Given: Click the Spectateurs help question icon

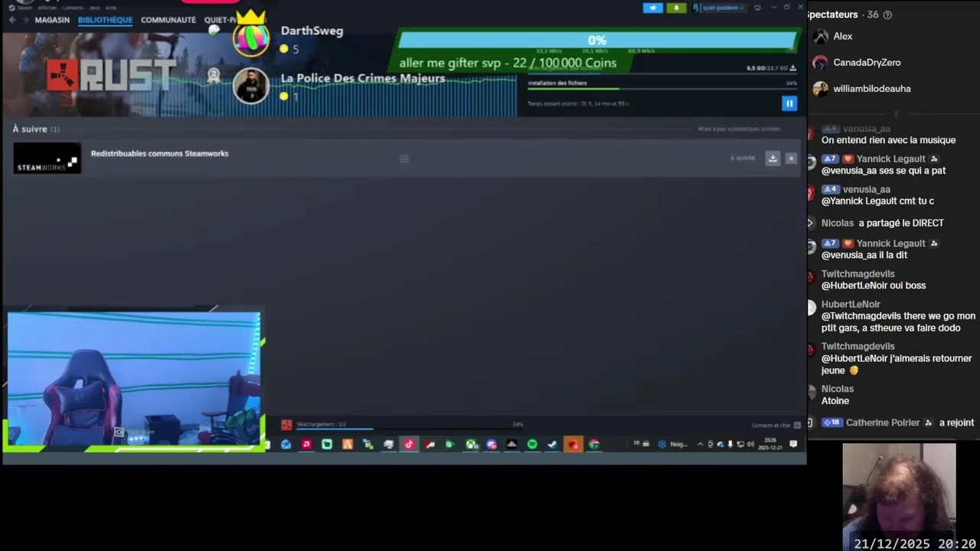Looking at the screenshot, I should [x=887, y=15].
